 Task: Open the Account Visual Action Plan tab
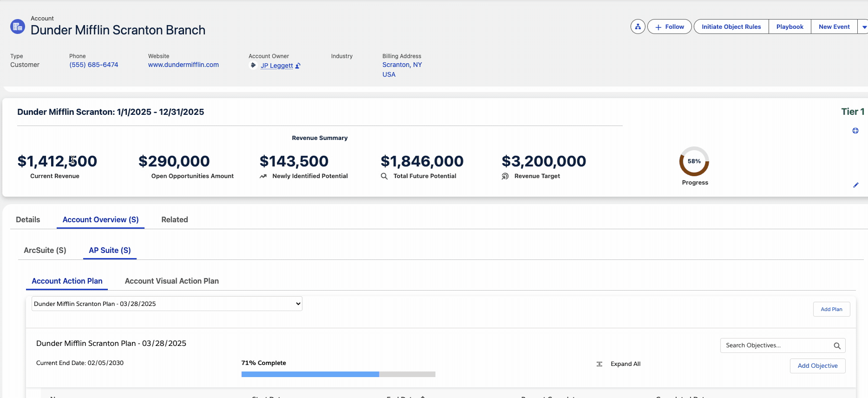(171, 281)
